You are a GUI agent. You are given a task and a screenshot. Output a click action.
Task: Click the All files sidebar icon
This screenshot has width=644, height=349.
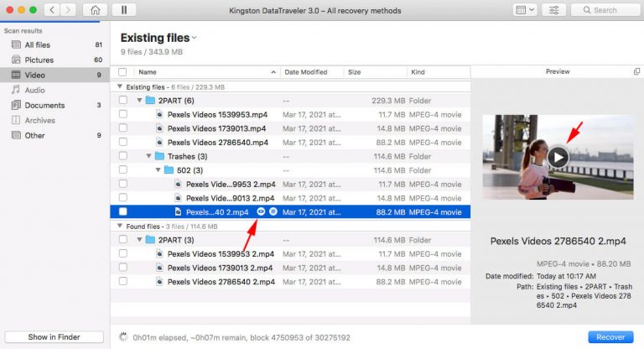(16, 44)
